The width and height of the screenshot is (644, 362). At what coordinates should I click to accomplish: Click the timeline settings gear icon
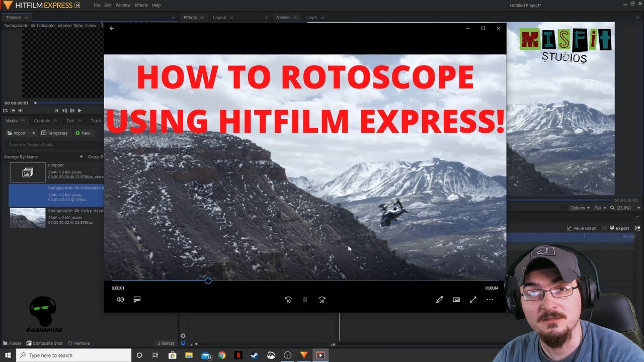pyautogui.click(x=183, y=336)
